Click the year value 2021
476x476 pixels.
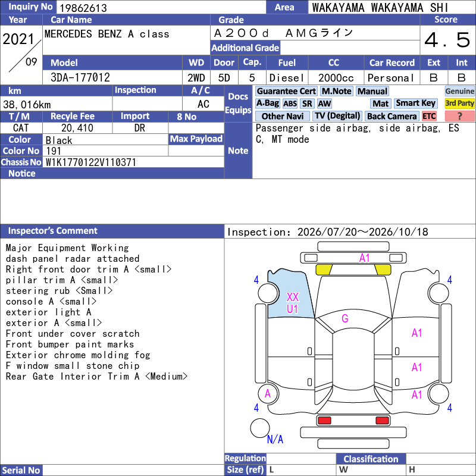tap(18, 39)
